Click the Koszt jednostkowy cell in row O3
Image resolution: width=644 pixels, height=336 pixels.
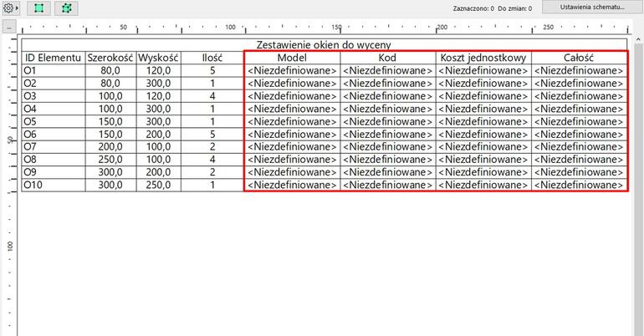click(483, 96)
